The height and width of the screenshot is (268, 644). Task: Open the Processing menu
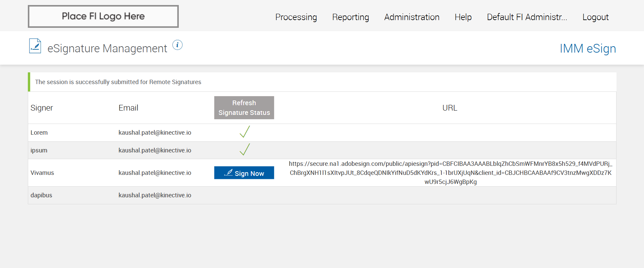[296, 17]
